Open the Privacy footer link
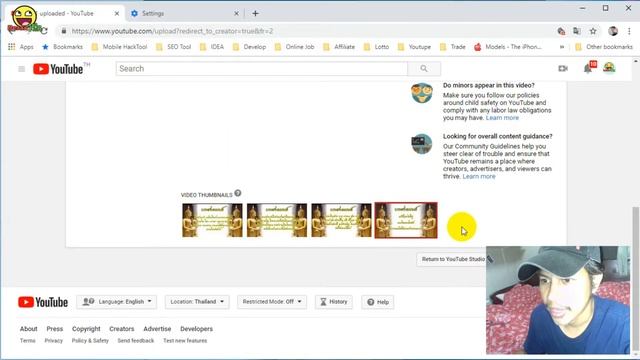The height and width of the screenshot is (360, 640). tap(53, 340)
